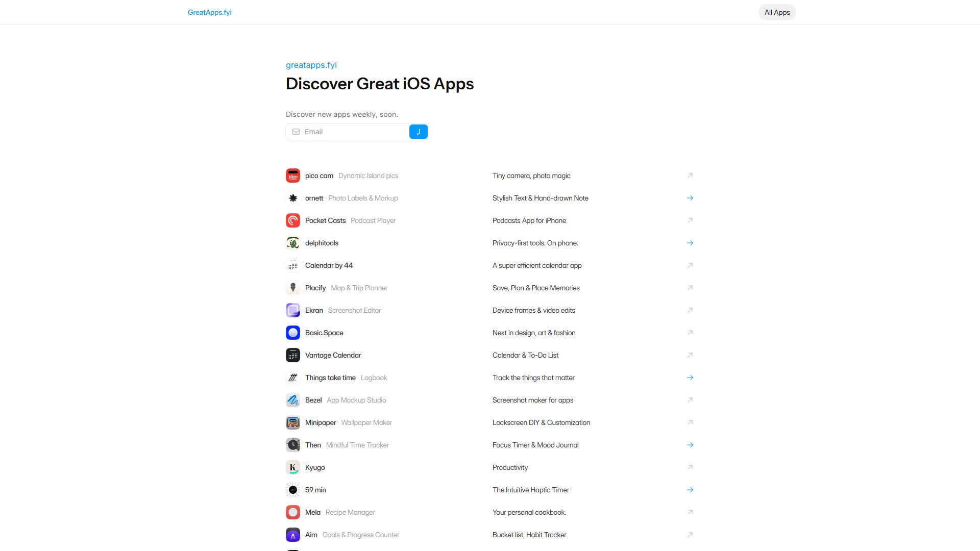Go to GreatApps.fyi home logo link

[209, 12]
